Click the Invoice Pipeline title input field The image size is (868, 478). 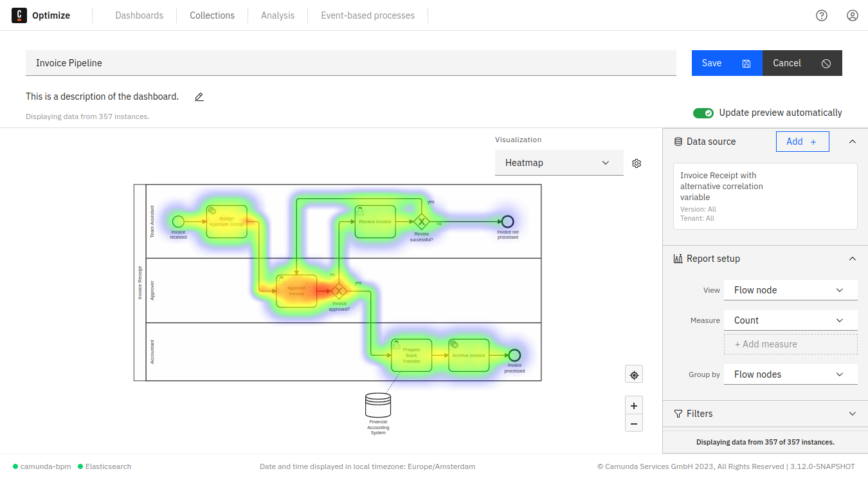(351, 62)
